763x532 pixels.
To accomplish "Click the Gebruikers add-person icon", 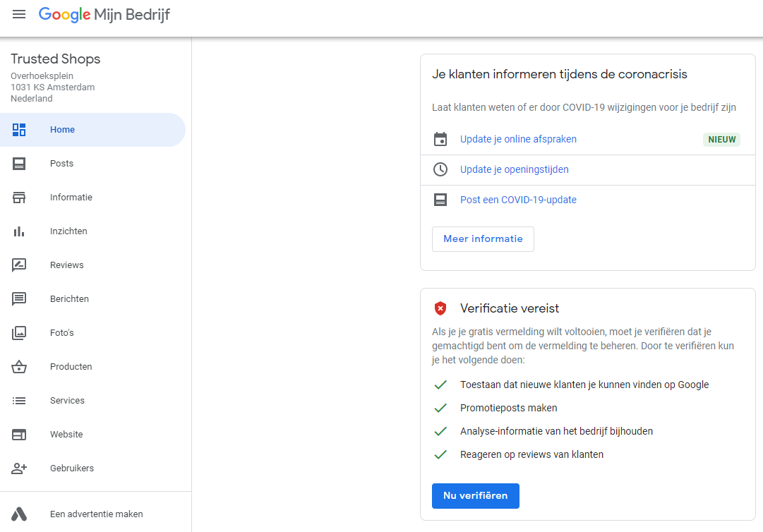I will [19, 468].
